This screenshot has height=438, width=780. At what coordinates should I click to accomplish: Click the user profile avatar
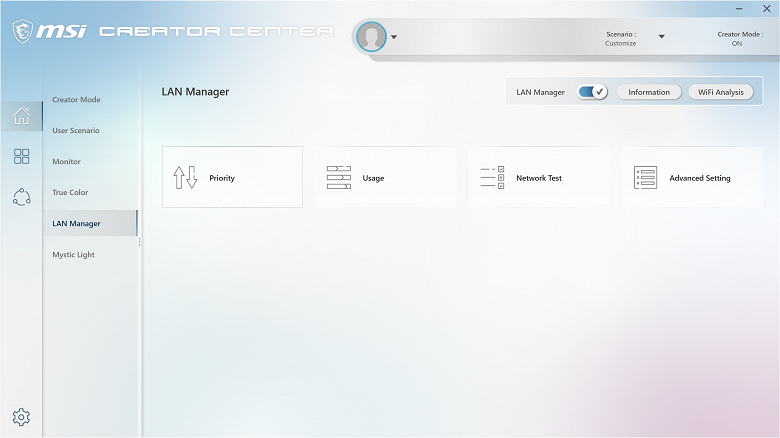coord(371,36)
